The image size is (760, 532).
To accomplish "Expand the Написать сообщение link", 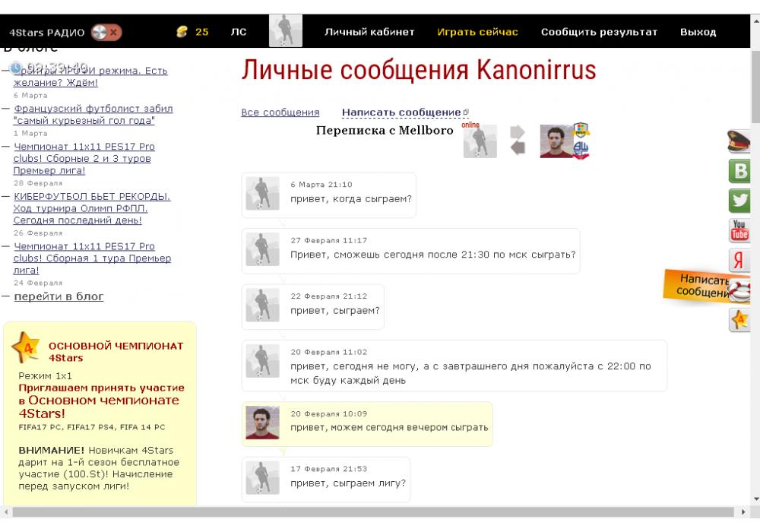I will tap(401, 112).
